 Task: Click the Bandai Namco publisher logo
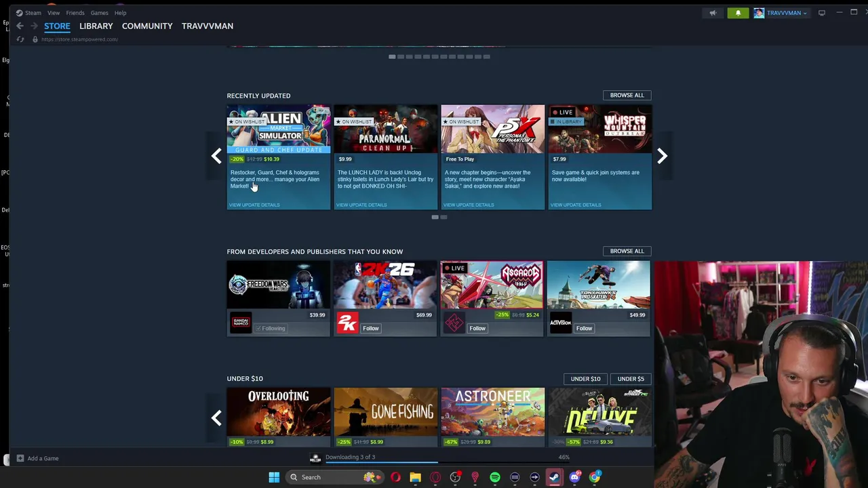pos(241,323)
